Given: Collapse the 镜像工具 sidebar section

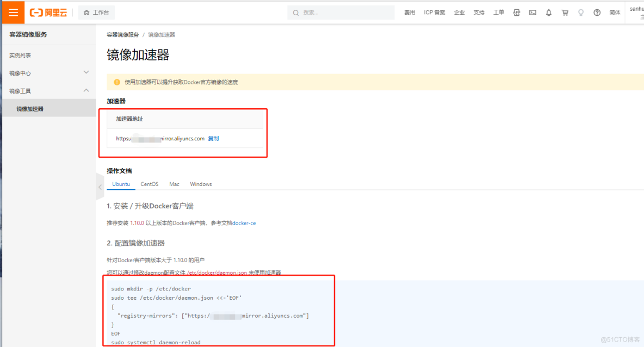Looking at the screenshot, I should point(49,91).
